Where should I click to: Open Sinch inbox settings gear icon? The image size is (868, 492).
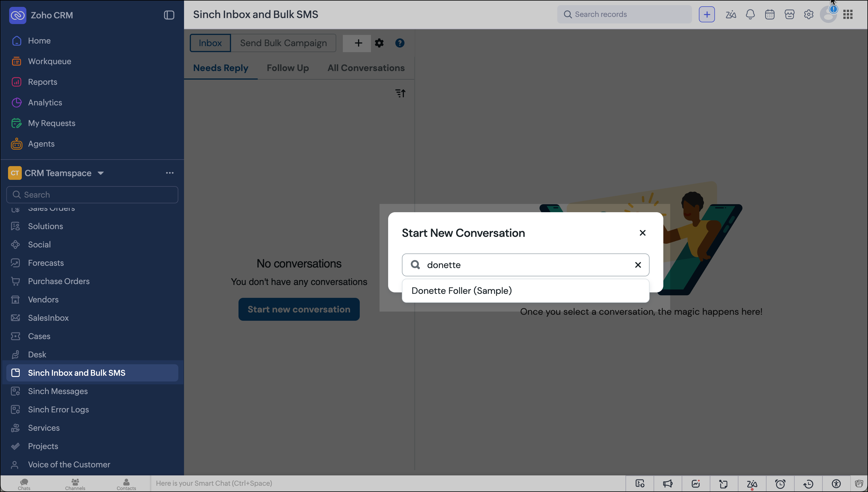379,43
